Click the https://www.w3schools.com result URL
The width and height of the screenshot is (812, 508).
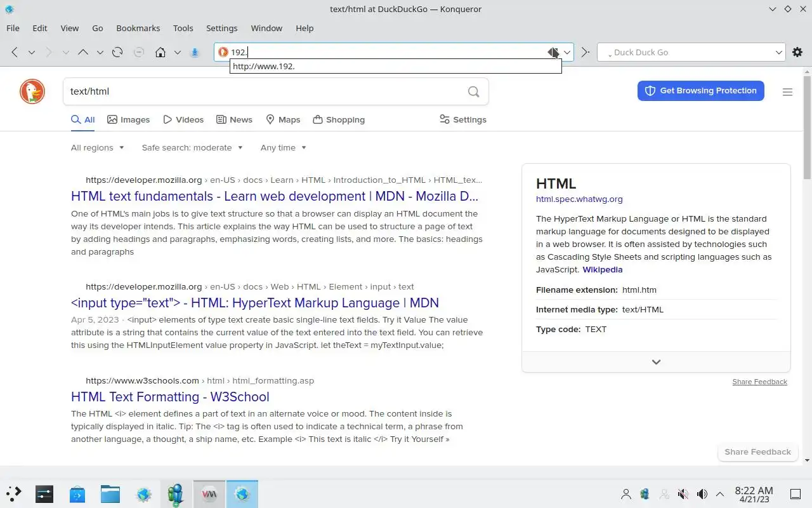pos(143,380)
